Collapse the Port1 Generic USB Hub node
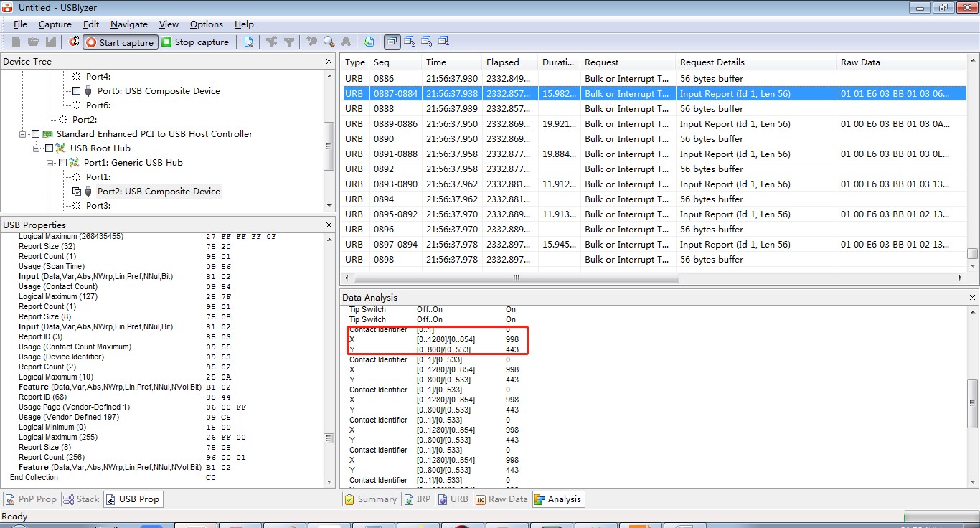Viewport: 980px width, 528px height. point(51,163)
